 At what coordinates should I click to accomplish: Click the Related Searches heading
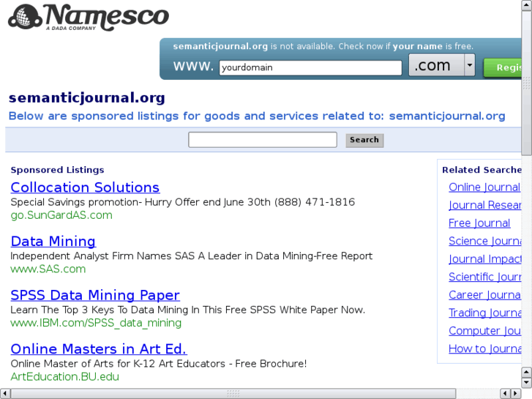point(482,170)
